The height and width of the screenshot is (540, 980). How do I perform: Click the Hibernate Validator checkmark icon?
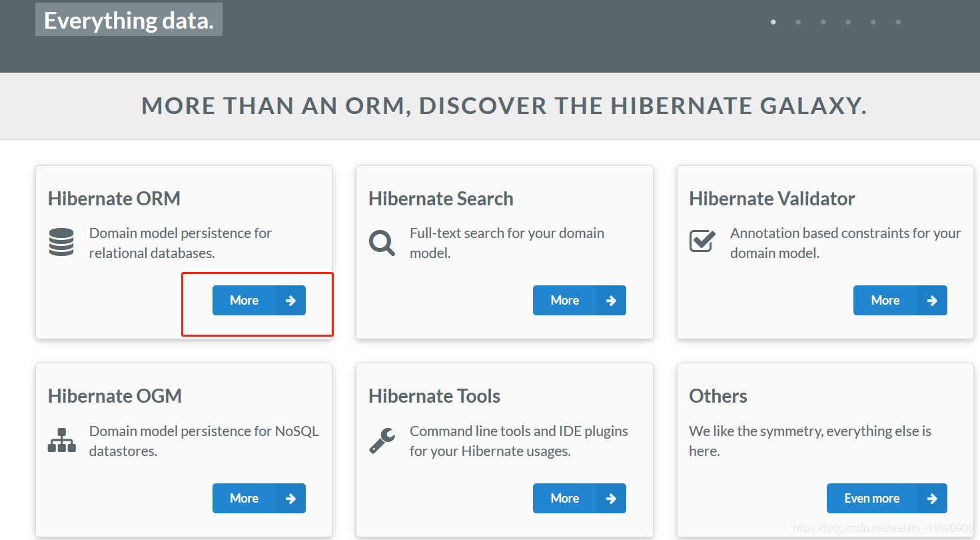click(x=702, y=241)
